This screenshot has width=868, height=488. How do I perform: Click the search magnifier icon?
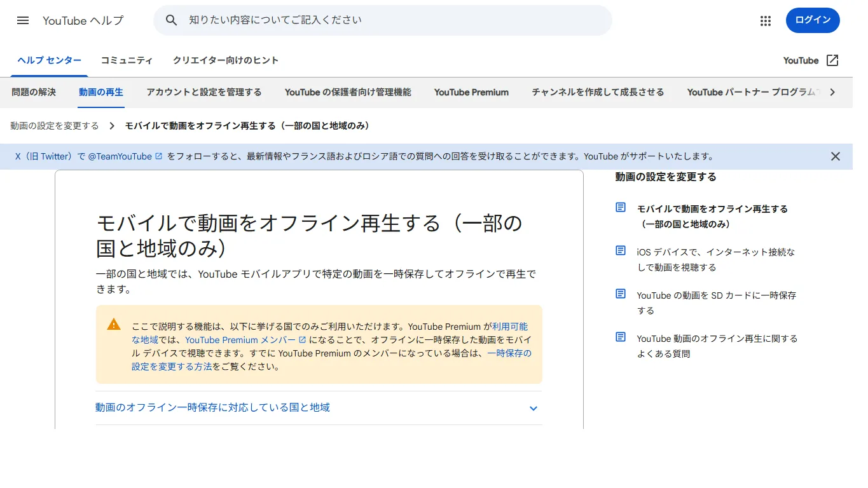[171, 20]
